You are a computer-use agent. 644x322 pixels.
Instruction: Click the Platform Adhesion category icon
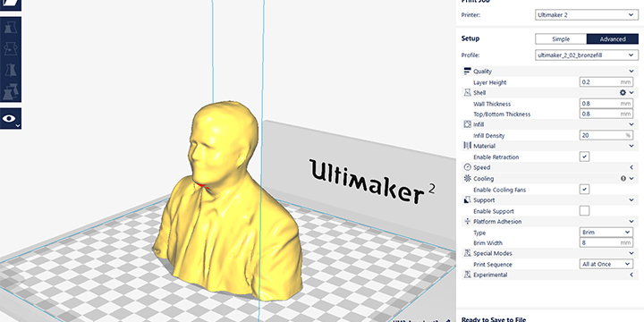point(467,222)
